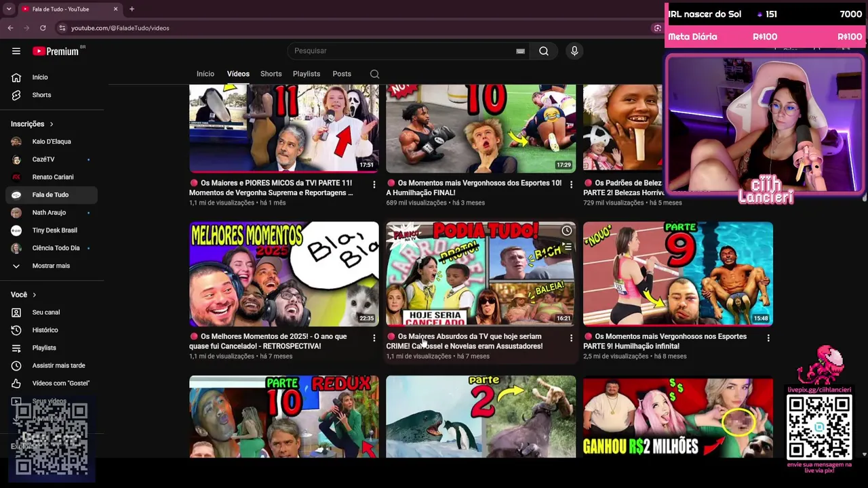This screenshot has height=488, width=868.
Task: Click "1,1 mi de visualizações • há 1 mês" text
Action: [x=237, y=203]
